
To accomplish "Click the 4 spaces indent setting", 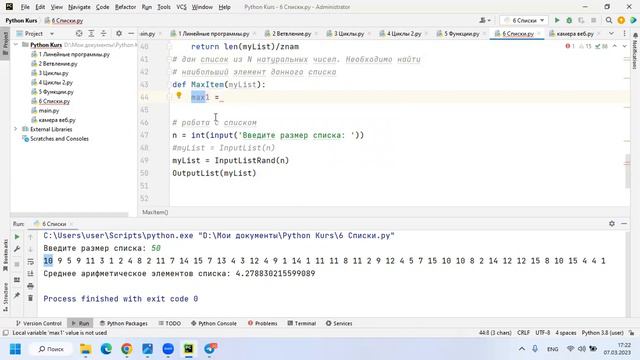I will pos(566,333).
